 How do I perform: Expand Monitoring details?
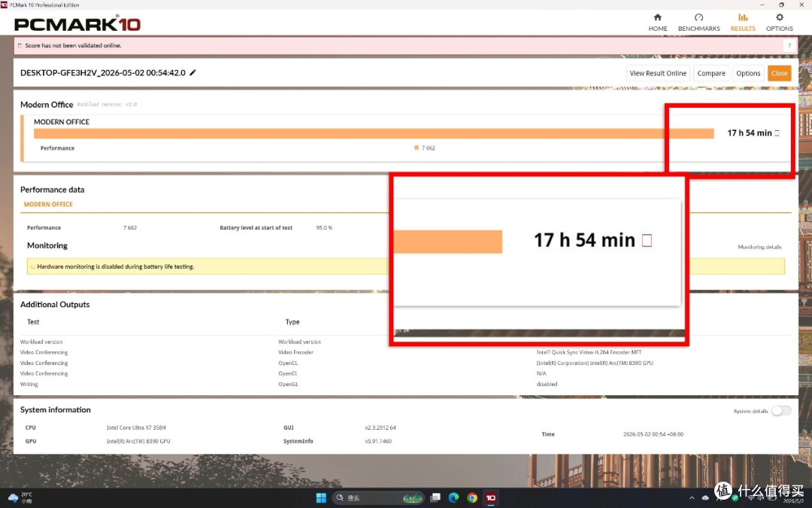point(759,248)
